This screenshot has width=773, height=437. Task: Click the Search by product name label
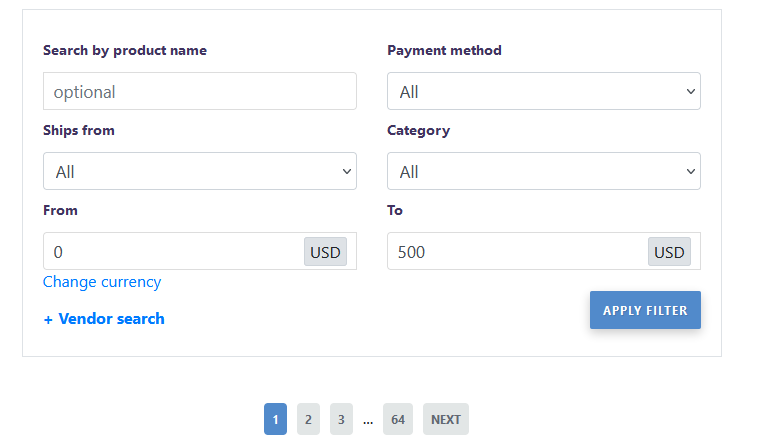[x=125, y=50]
